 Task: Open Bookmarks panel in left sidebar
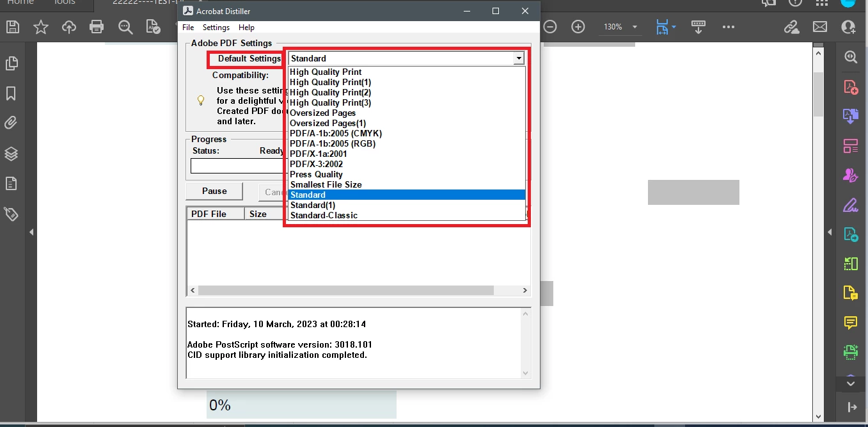[11, 93]
